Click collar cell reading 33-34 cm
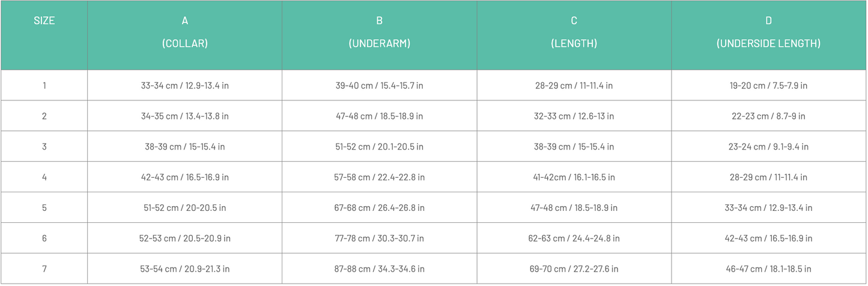Image resolution: width=868 pixels, height=286 pixels. click(185, 85)
